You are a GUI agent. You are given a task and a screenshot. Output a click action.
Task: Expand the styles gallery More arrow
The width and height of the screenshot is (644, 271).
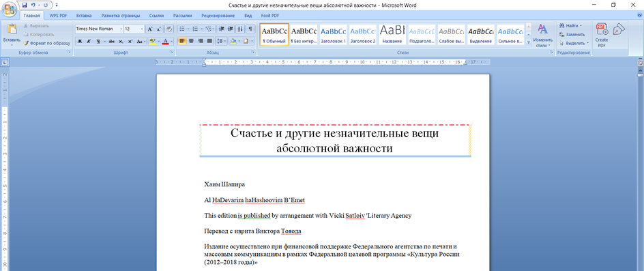click(528, 42)
